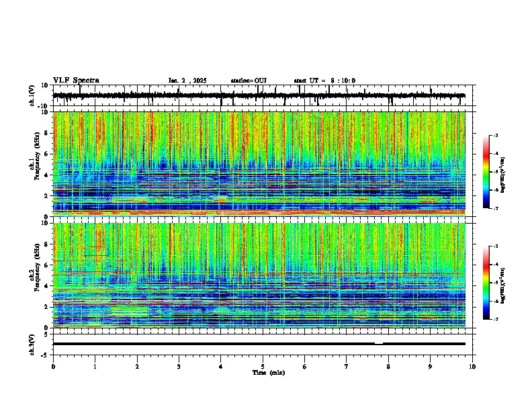Select the "Jan. 2, 2025" date label
Viewport: 532px width, 411px height.
pyautogui.click(x=187, y=81)
